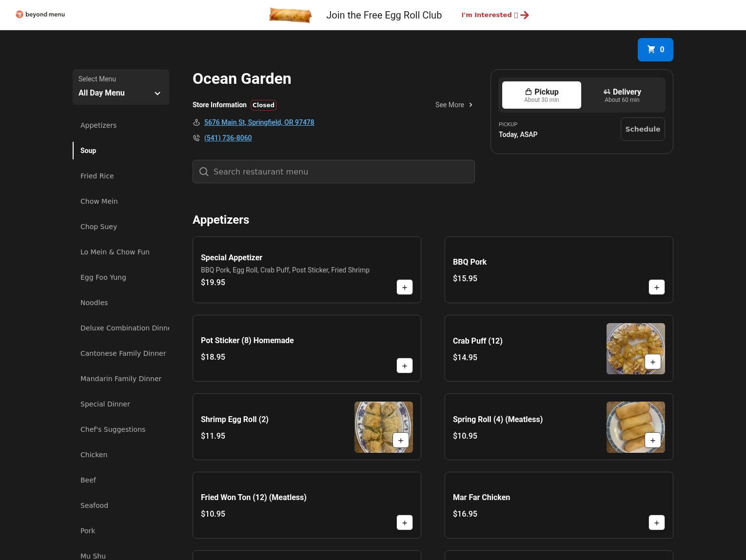Call the restaurant phone number link

(x=228, y=138)
